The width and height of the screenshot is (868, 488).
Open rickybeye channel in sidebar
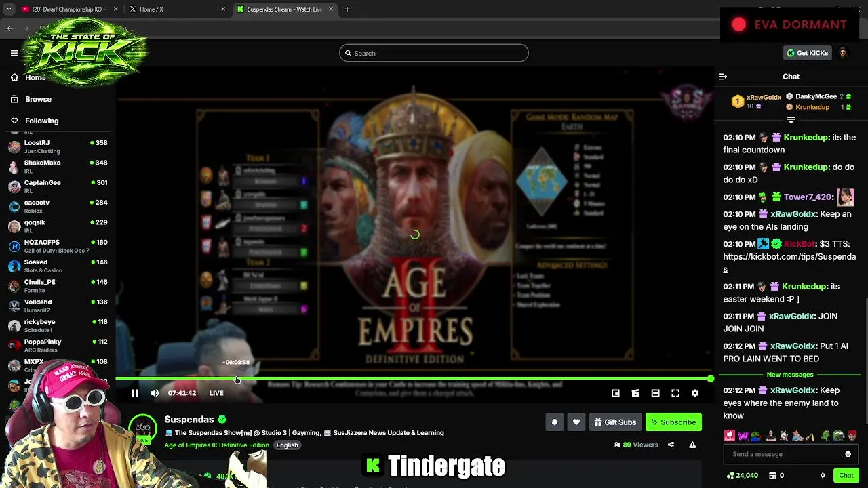coord(58,325)
